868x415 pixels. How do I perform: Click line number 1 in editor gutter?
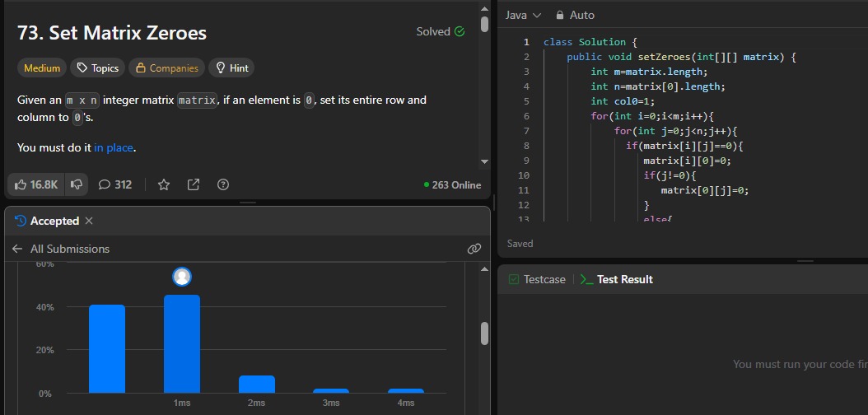coord(526,42)
